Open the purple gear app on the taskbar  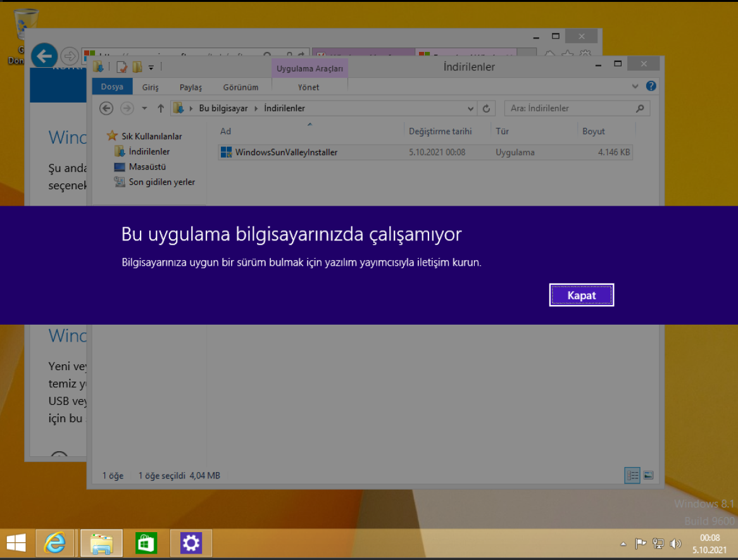click(191, 543)
